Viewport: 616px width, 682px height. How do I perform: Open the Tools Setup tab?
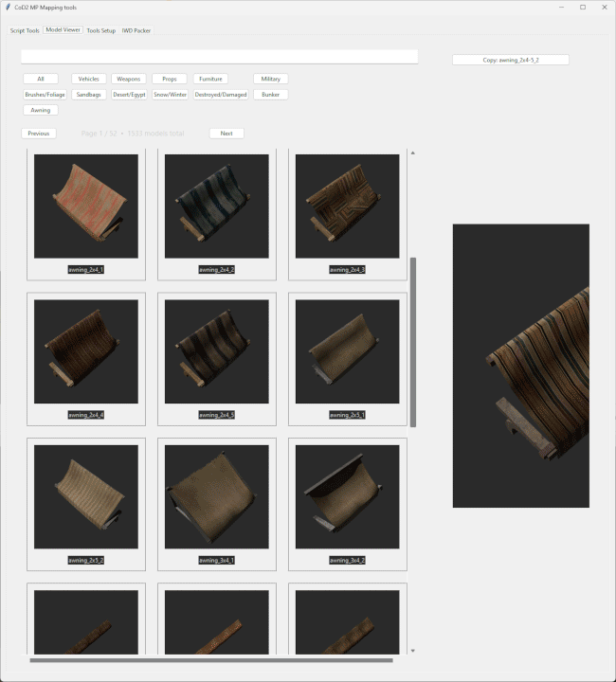[100, 30]
